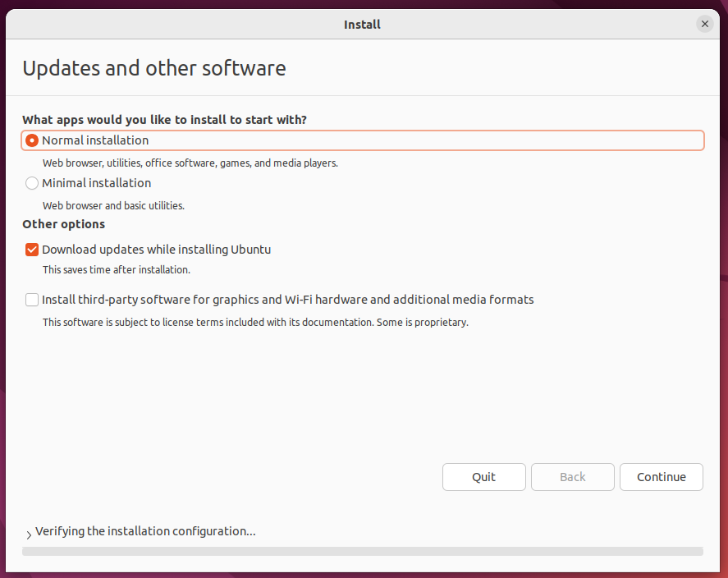
Task: Click 'This saves time after installation.' text
Action: click(117, 270)
